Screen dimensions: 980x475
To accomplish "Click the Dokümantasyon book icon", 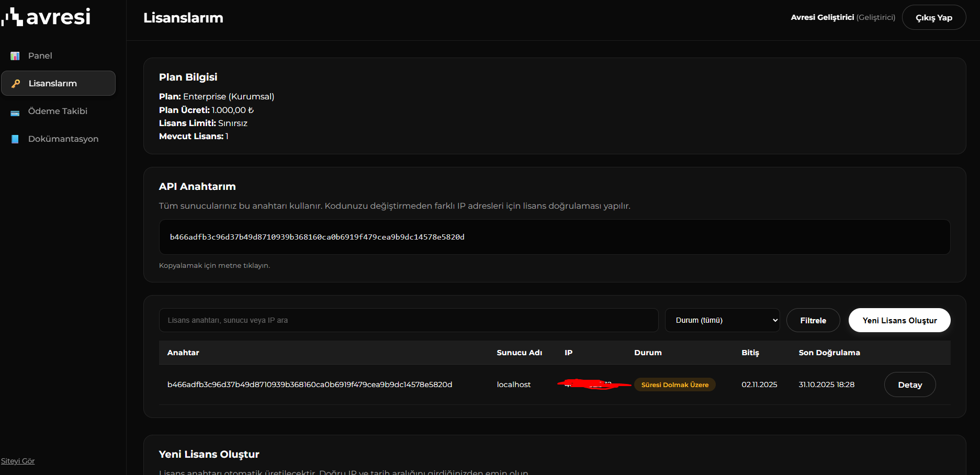I will click(15, 139).
